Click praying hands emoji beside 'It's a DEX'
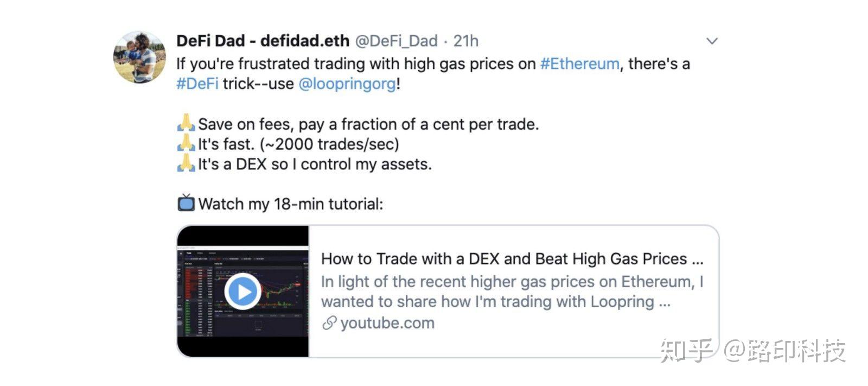Screen dimensions: 868x386 (x=186, y=163)
